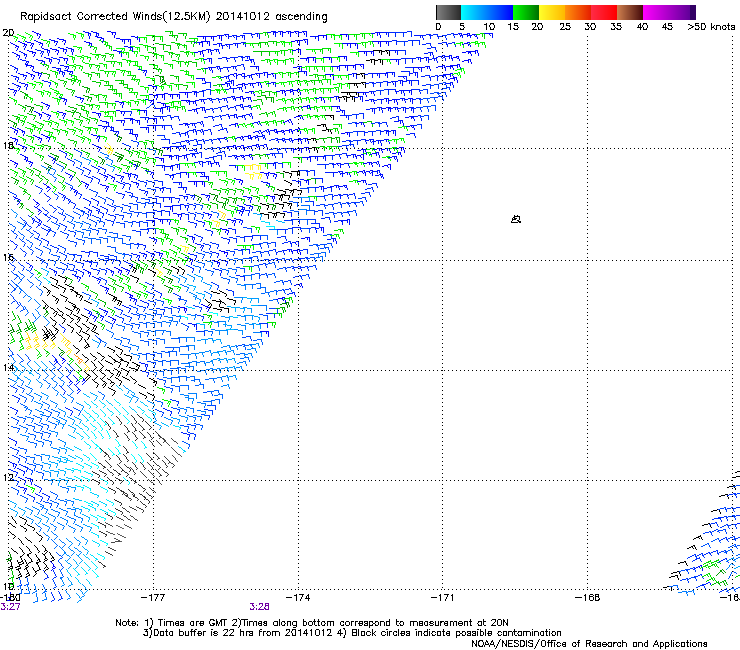Click the orange 25-30 knots legend swatch

[578, 12]
